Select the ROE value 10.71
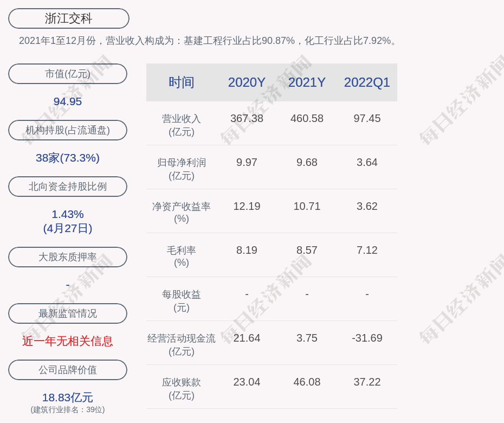504x423 pixels. [x=307, y=206]
